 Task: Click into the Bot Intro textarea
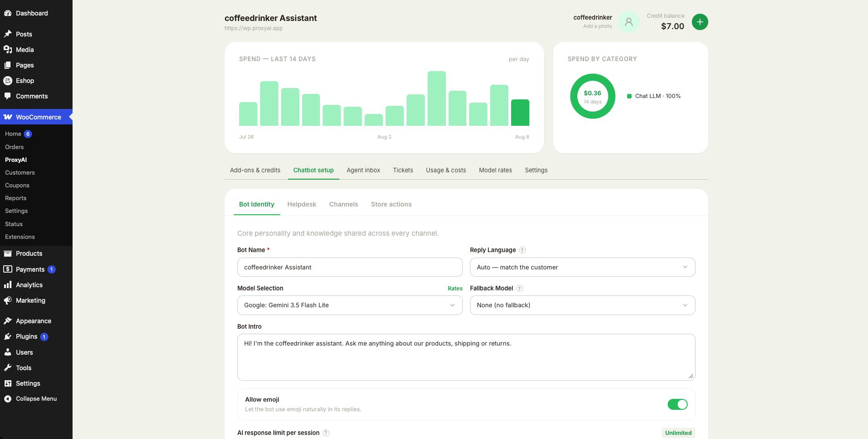466,357
